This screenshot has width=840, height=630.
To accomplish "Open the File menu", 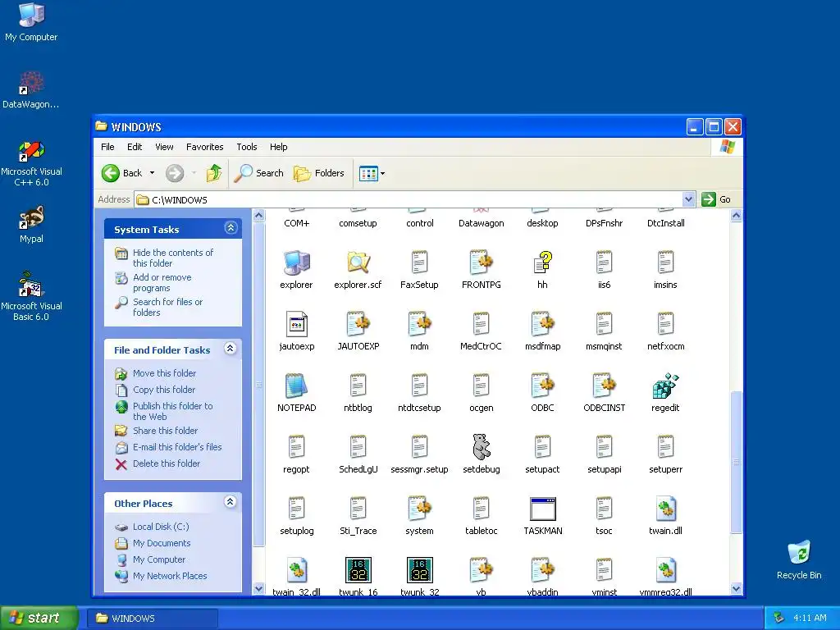I will 107,147.
